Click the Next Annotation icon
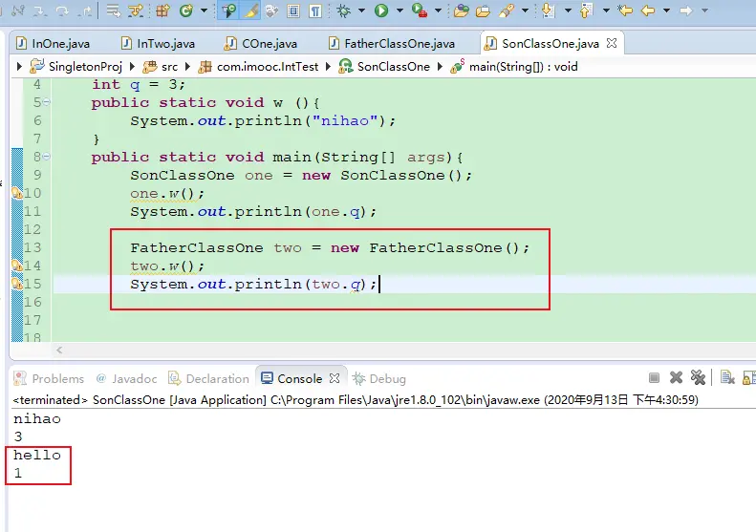This screenshot has height=532, width=756. tap(548, 11)
